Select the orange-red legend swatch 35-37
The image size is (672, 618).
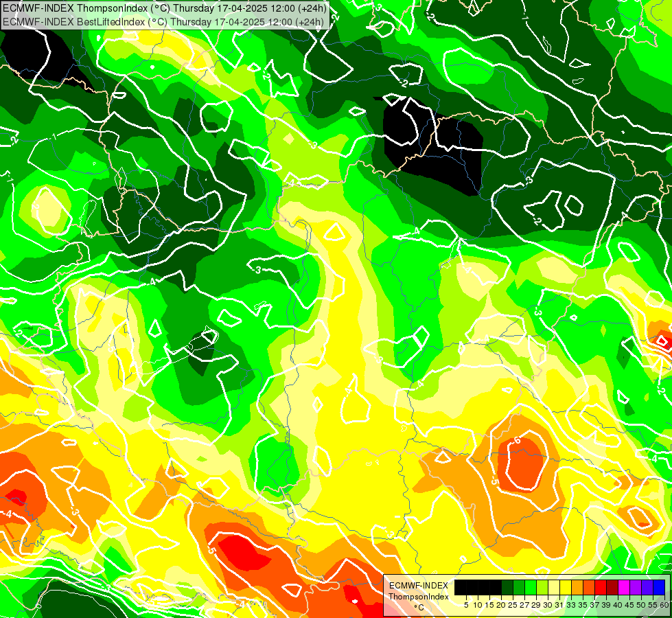click(x=589, y=587)
